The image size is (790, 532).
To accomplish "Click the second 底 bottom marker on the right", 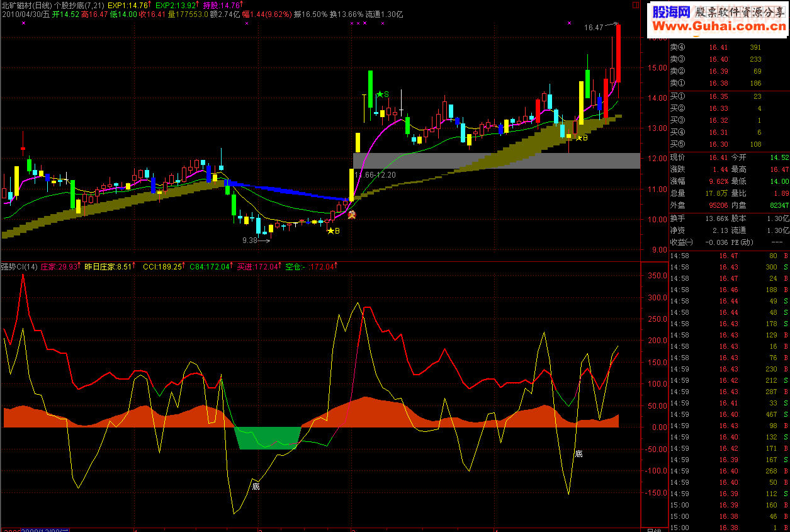I will coord(578,453).
